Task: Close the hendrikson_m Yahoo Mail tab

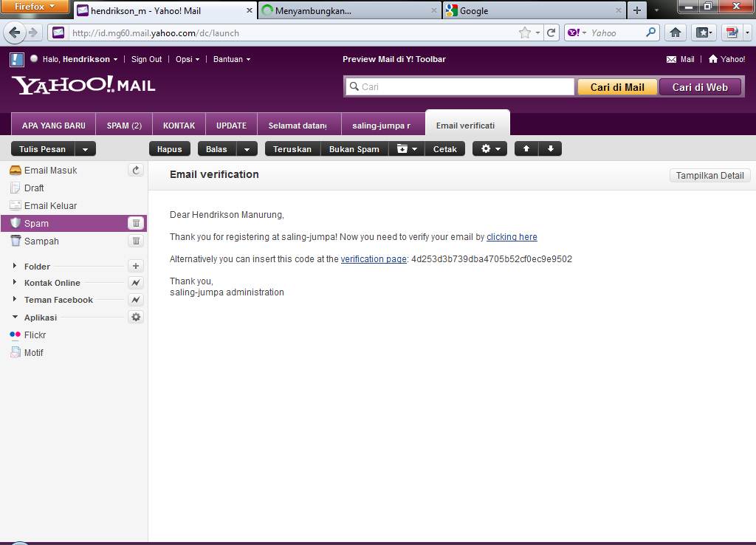Action: [x=250, y=10]
